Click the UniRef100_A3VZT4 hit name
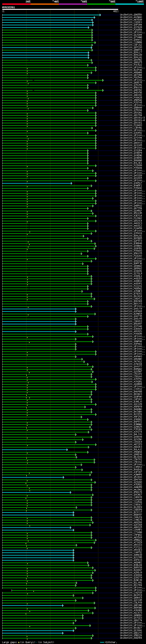Screen dimensions: 146x644 (x=131, y=432)
